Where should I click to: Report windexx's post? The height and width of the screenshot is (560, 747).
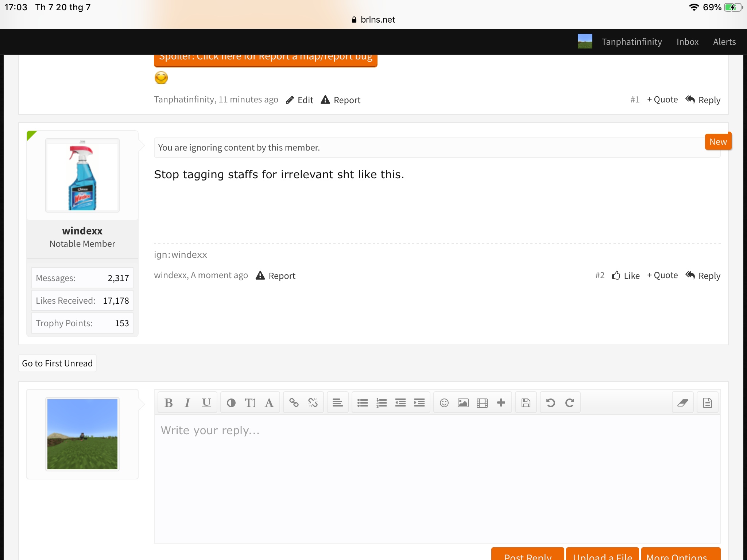tap(275, 276)
